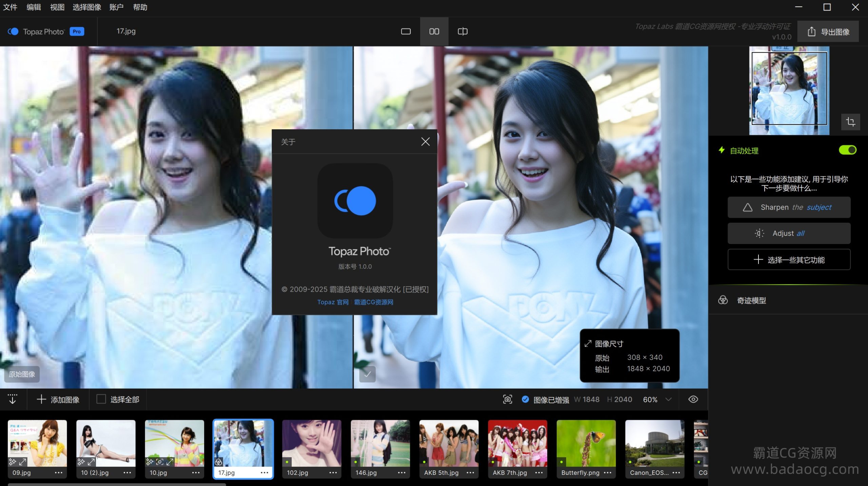This screenshot has height=486, width=868.
Task: Switch to single image view
Action: coord(406,32)
